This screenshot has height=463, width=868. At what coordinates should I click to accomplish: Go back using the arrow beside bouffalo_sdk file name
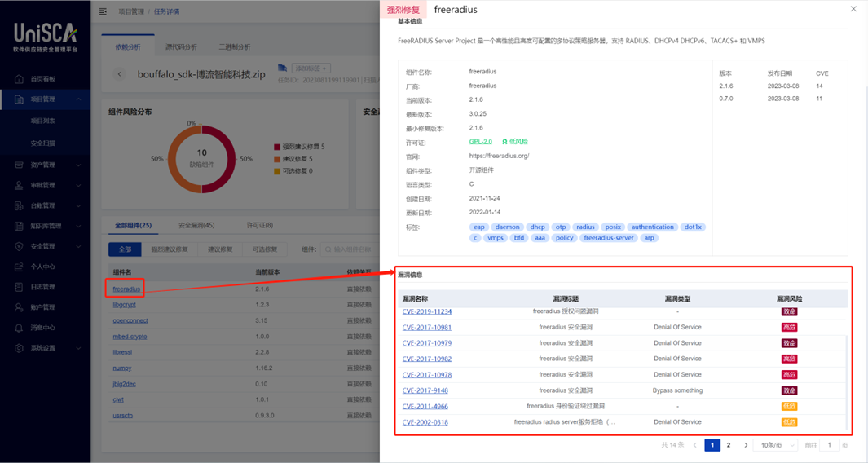(120, 74)
